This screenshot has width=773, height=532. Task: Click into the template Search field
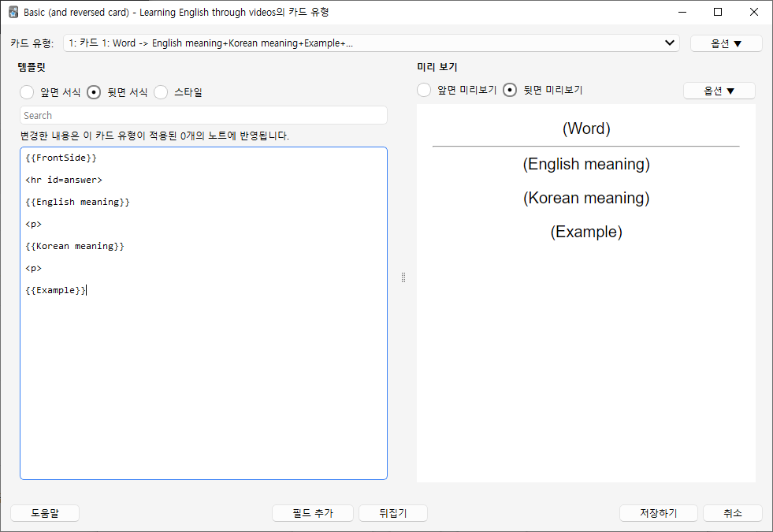click(x=203, y=115)
